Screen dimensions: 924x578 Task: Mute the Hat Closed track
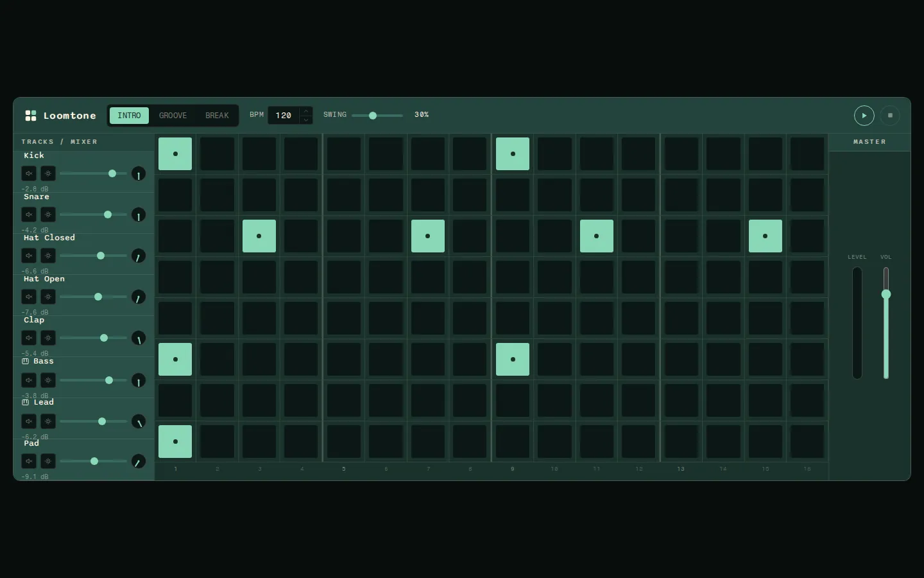[x=29, y=256]
